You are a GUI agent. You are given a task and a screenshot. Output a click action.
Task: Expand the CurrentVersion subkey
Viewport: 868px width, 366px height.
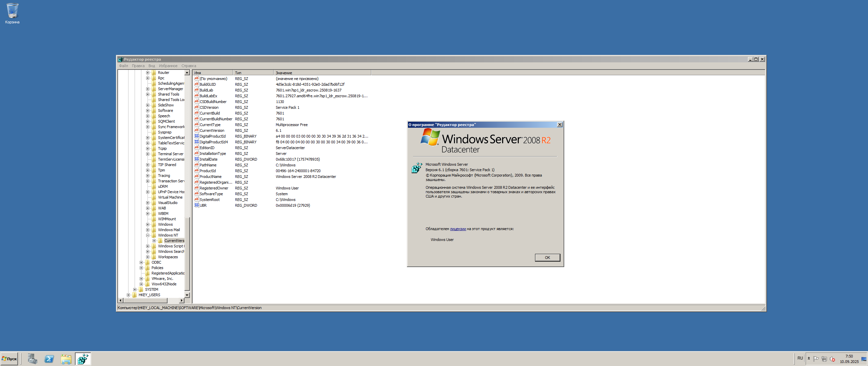point(154,241)
